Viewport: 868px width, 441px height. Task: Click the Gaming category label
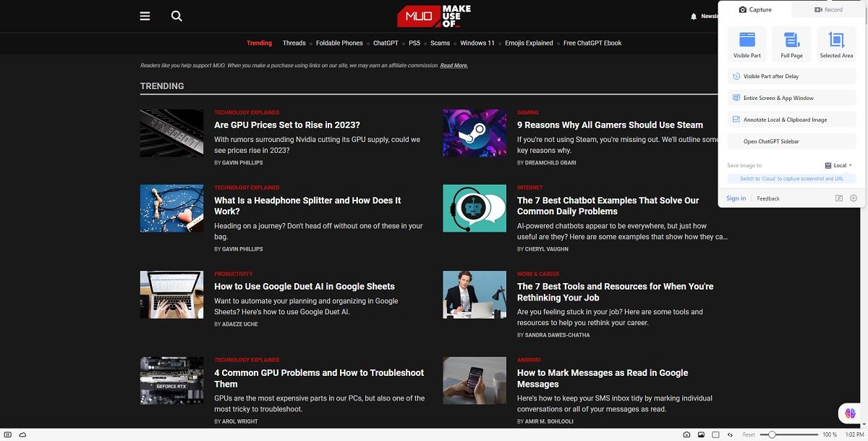528,113
